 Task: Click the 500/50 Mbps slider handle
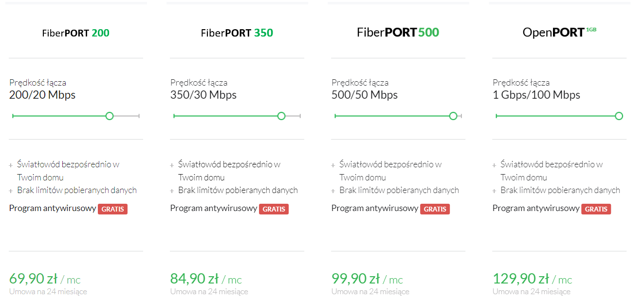coord(453,116)
